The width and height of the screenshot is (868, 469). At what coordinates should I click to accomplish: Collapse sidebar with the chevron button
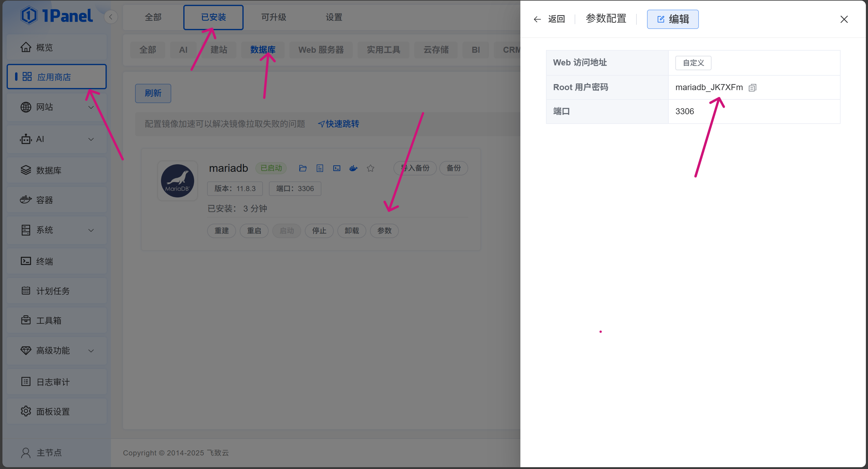tap(111, 17)
